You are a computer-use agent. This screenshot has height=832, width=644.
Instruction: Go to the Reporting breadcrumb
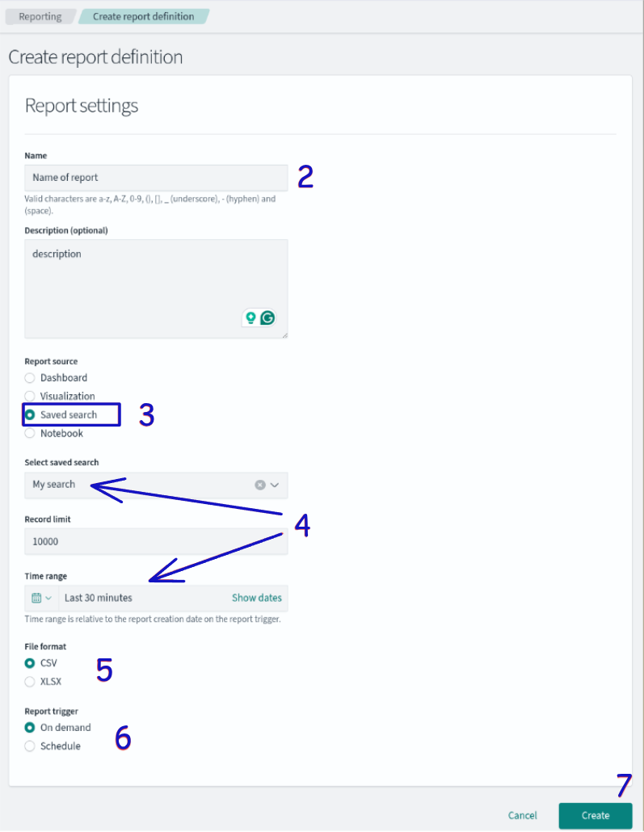pos(40,16)
